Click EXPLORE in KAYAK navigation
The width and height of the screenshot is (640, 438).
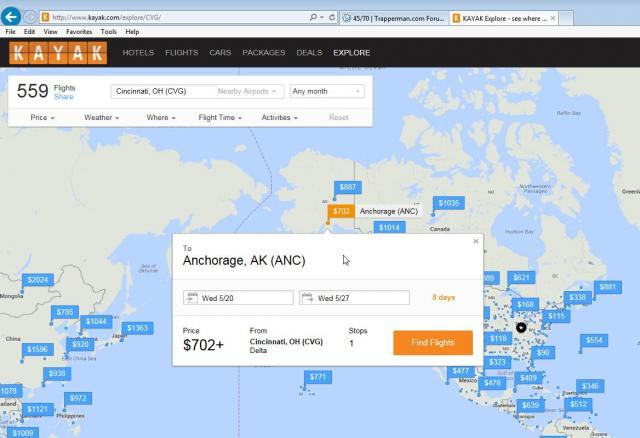point(351,53)
